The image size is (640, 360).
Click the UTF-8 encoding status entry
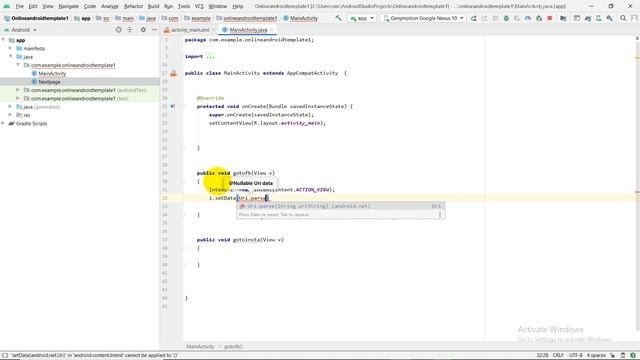576,355
